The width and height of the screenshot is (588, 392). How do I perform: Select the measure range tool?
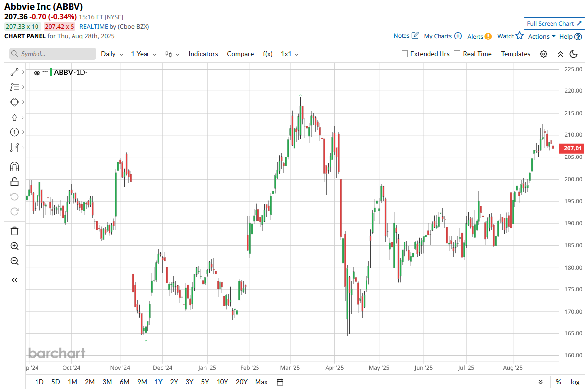coord(14,147)
